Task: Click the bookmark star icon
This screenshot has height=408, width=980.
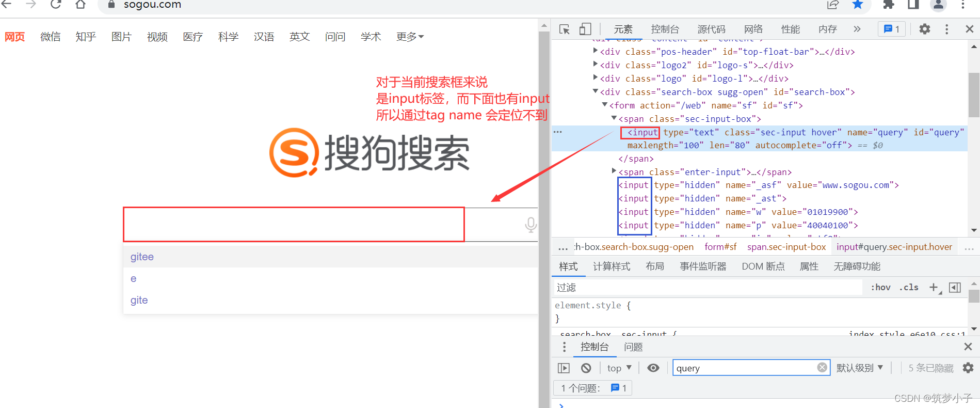Action: pos(858,5)
